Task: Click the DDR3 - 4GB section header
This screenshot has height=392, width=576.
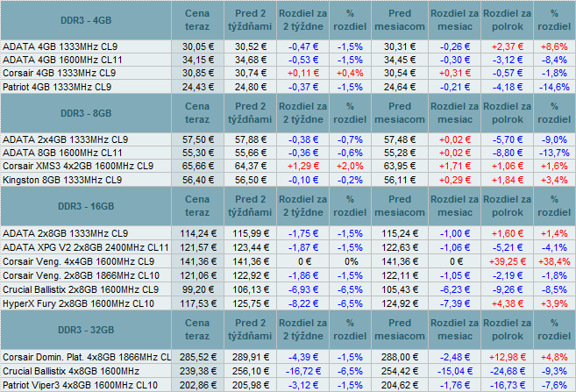Action: 86,20
